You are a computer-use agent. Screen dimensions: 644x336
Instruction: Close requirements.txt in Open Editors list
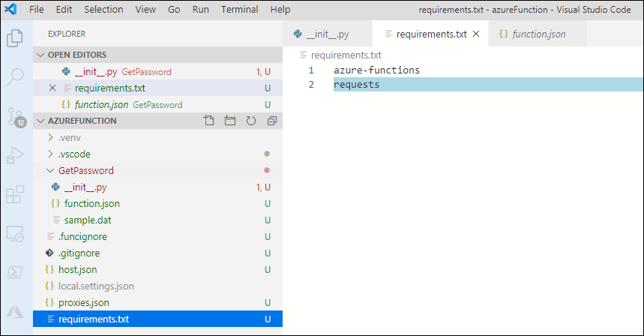coord(52,88)
